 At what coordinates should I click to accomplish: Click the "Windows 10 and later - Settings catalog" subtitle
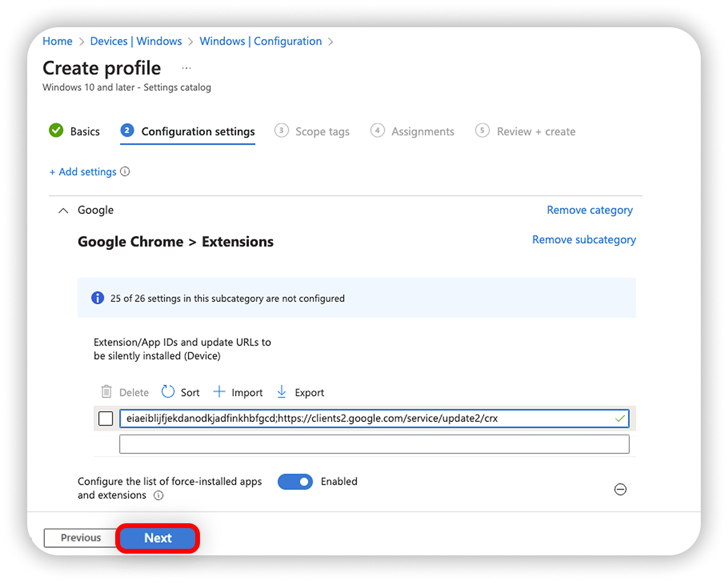pyautogui.click(x=127, y=87)
